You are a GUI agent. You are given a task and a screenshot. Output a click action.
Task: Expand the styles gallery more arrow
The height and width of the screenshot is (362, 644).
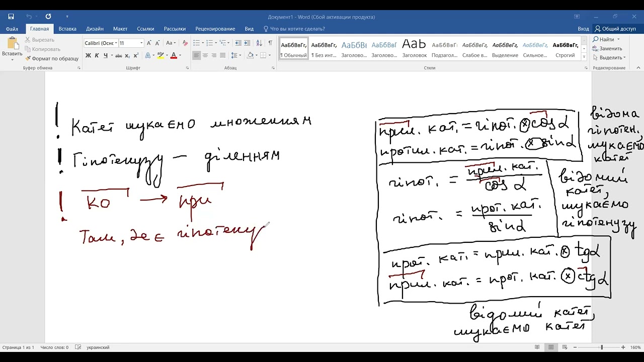[x=585, y=56]
